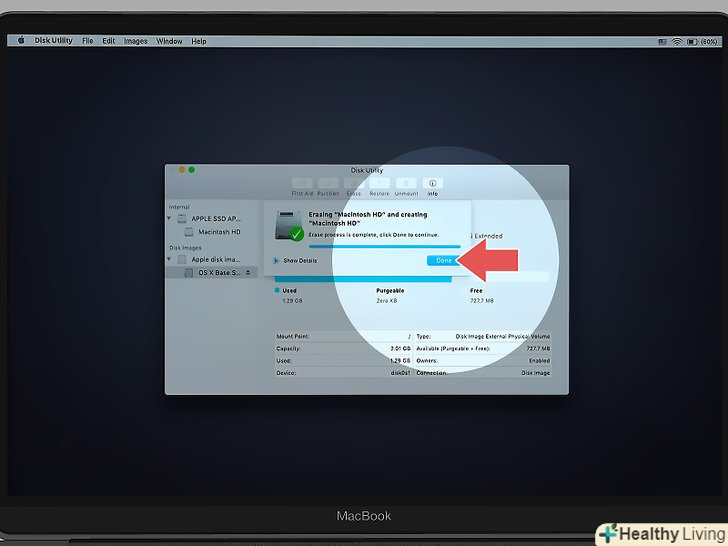
Task: Open the Window menu
Action: tap(169, 41)
